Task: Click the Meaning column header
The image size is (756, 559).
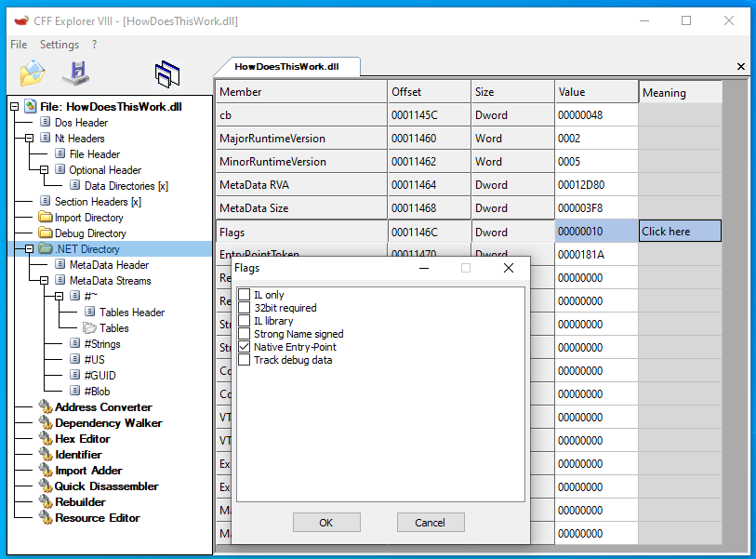Action: click(681, 93)
